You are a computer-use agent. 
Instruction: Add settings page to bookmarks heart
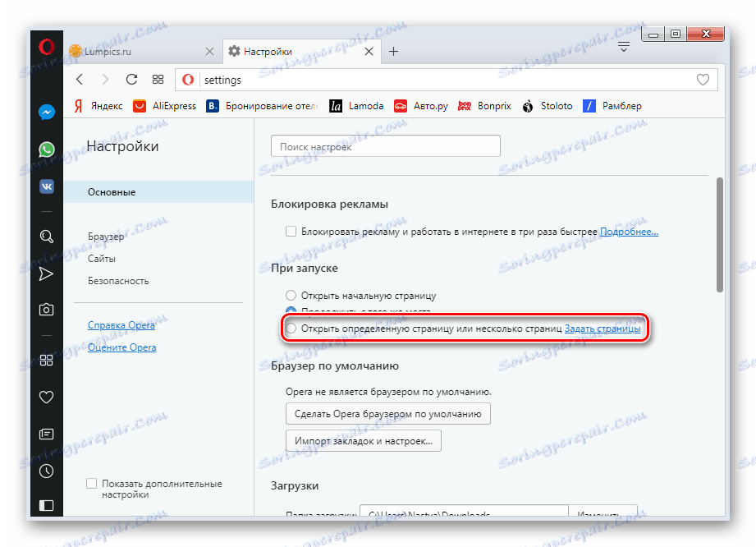click(x=703, y=80)
